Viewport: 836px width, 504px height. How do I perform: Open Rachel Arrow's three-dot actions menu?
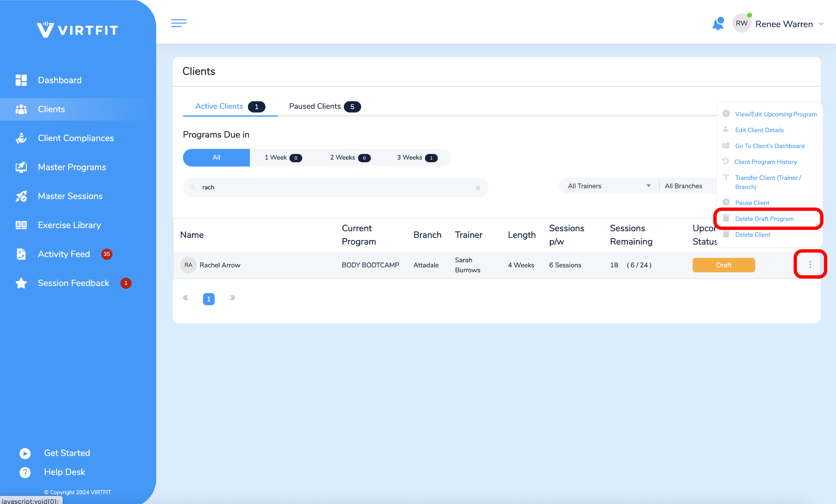[x=810, y=265]
